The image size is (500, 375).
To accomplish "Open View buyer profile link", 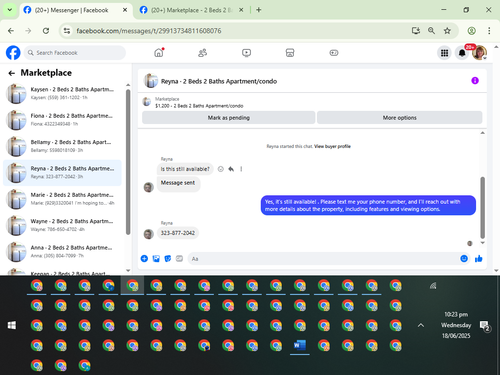I will [x=332, y=146].
